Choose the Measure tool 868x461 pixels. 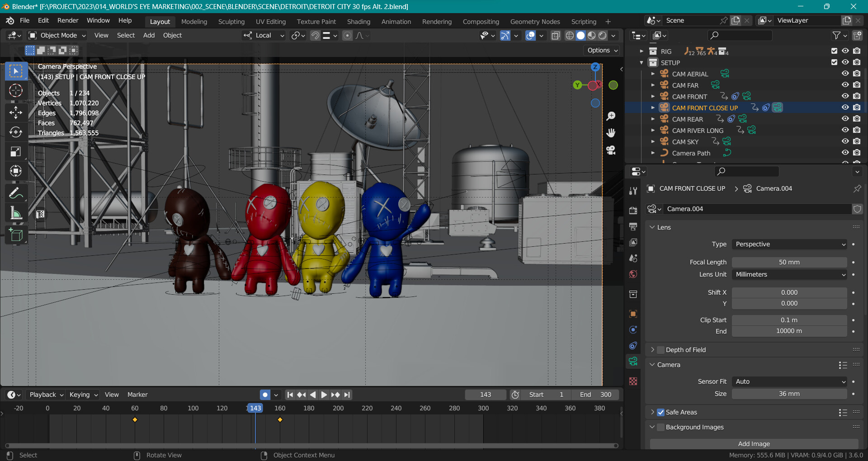(x=16, y=213)
